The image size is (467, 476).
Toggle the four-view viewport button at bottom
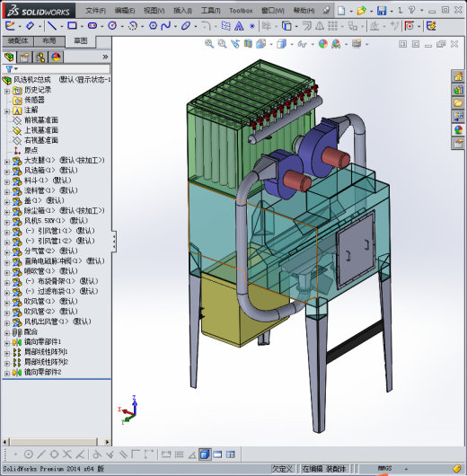(231, 454)
